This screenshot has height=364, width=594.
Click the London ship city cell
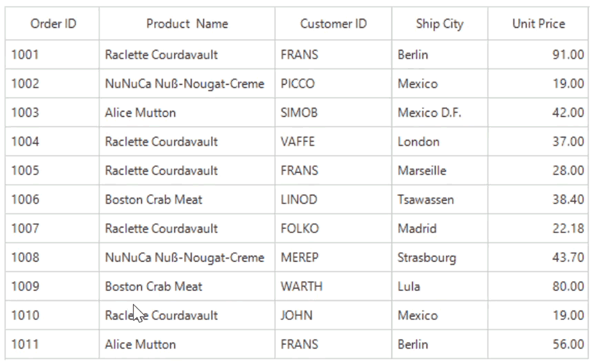point(418,142)
